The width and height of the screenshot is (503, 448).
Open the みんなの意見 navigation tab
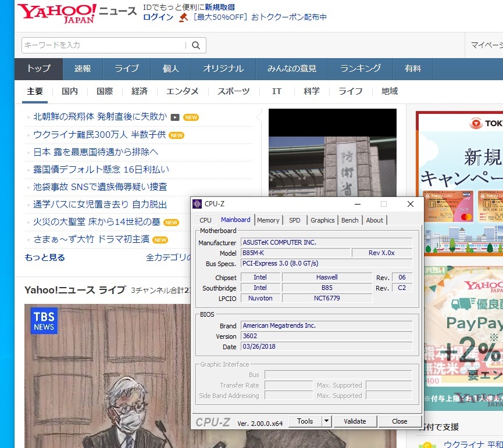(x=292, y=69)
